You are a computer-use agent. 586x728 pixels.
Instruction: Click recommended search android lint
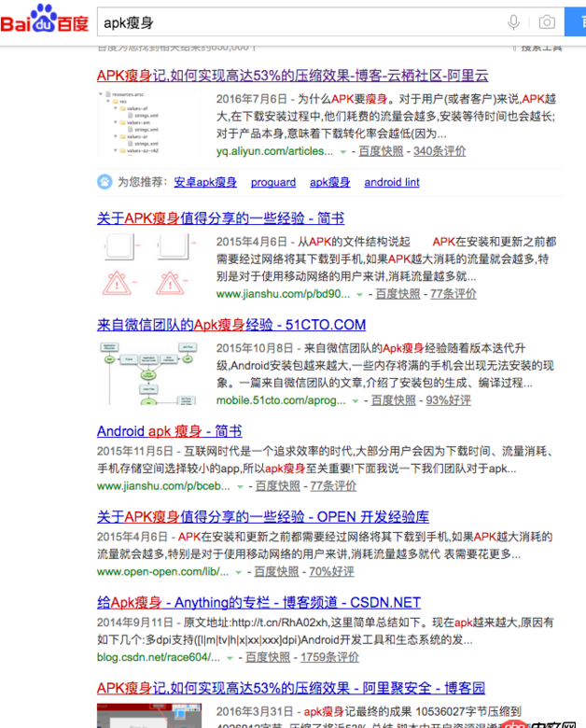point(391,182)
